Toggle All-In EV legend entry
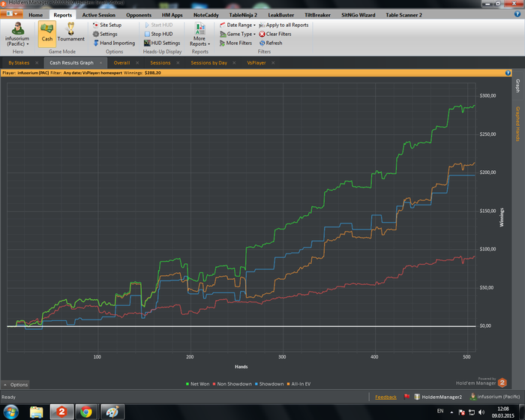525x420 pixels. pos(298,384)
